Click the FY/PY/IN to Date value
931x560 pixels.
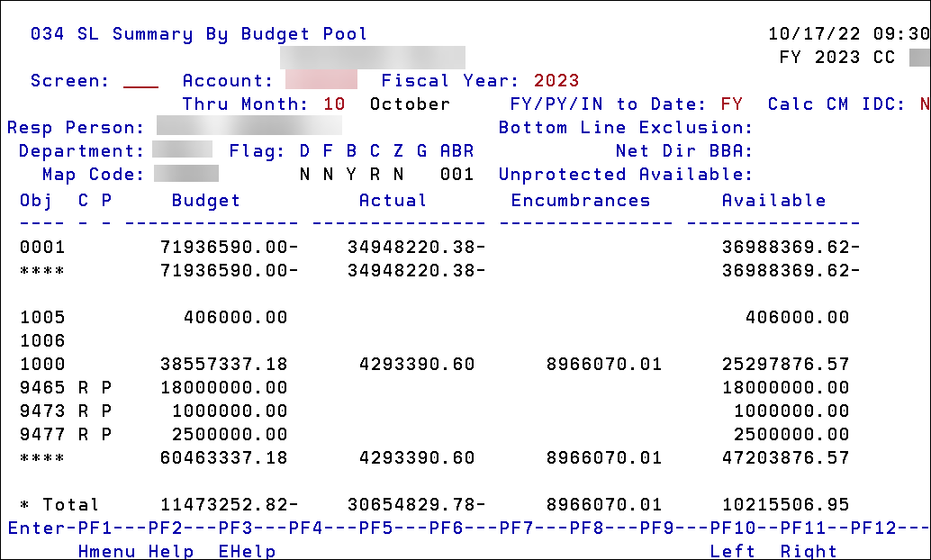pos(731,104)
